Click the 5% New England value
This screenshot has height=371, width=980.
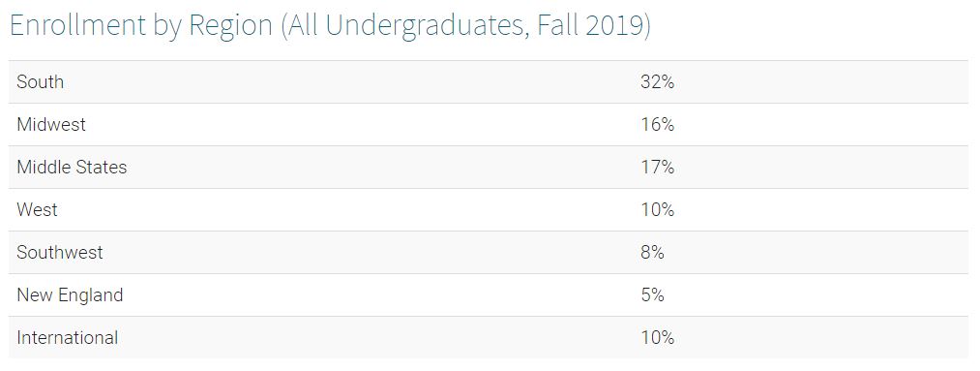point(652,294)
